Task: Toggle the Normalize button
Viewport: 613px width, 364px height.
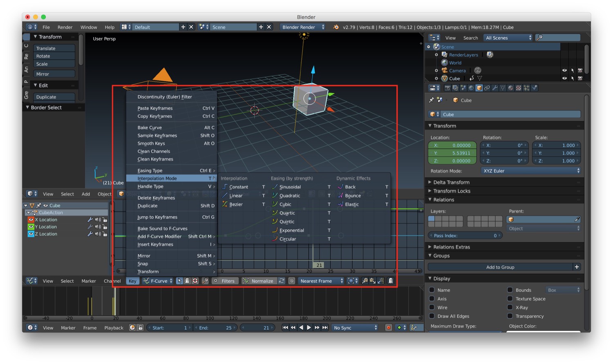Action: [260, 281]
